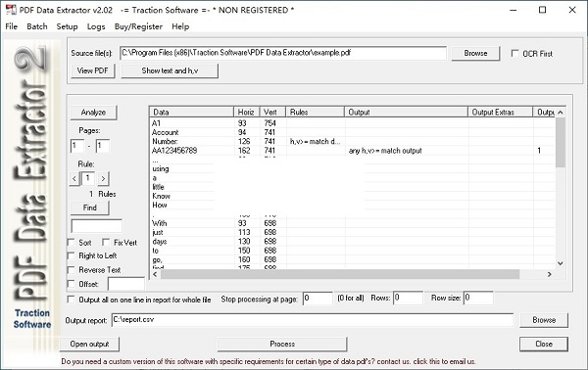Open the Buy/Register menu
This screenshot has width=588, height=370.
click(138, 26)
